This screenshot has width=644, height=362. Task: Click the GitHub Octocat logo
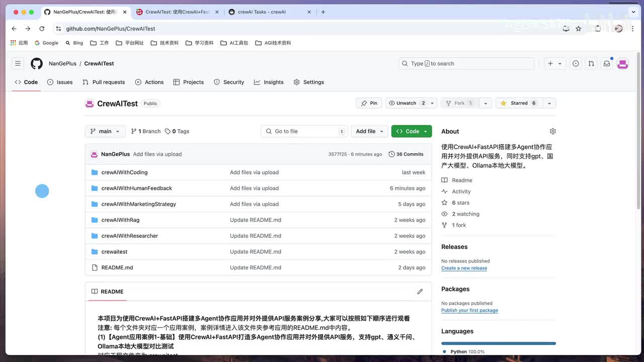pyautogui.click(x=37, y=63)
